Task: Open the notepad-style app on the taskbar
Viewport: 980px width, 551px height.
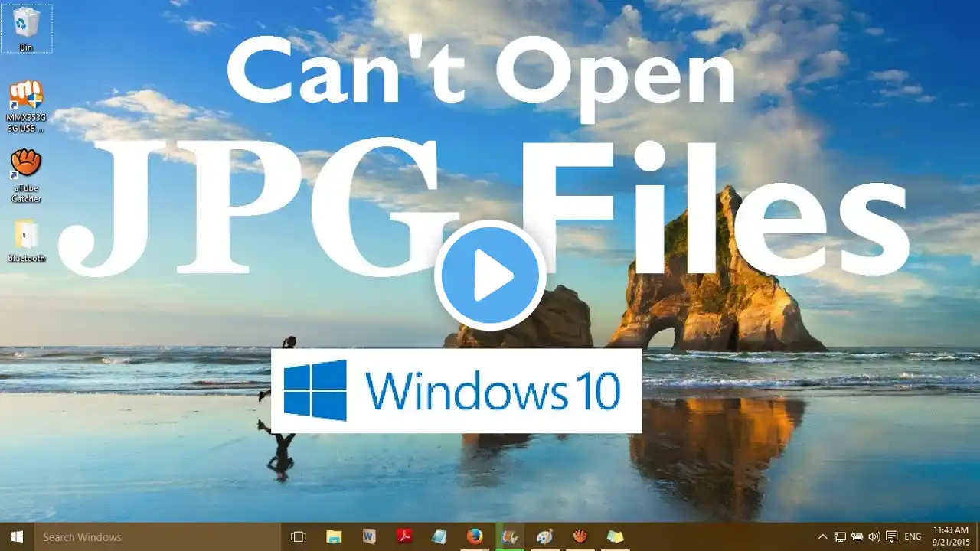Action: (439, 536)
